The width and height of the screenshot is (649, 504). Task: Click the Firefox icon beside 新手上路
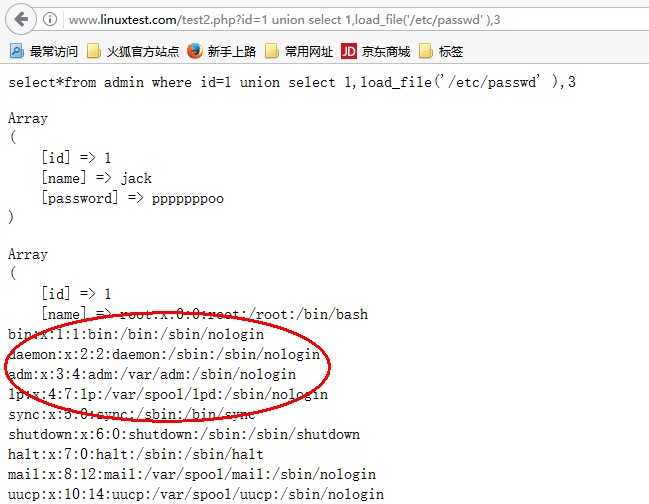(195, 51)
